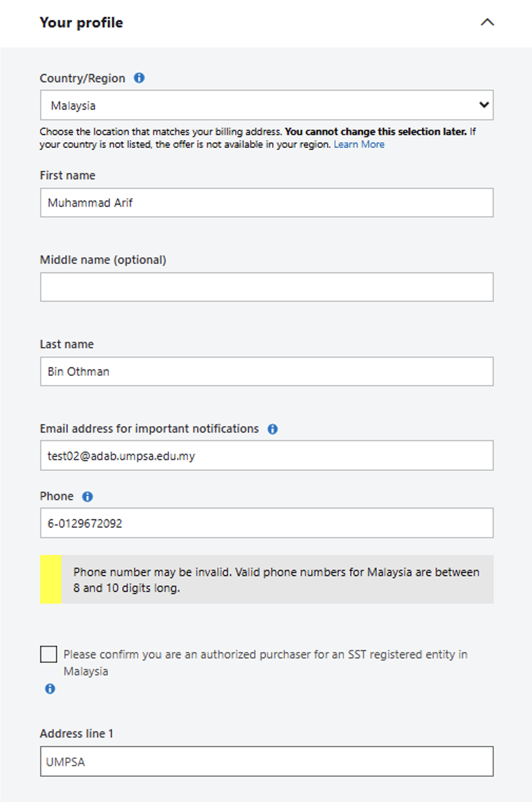Click the Last name field containing Bin Othman
The height and width of the screenshot is (802, 532).
point(267,372)
